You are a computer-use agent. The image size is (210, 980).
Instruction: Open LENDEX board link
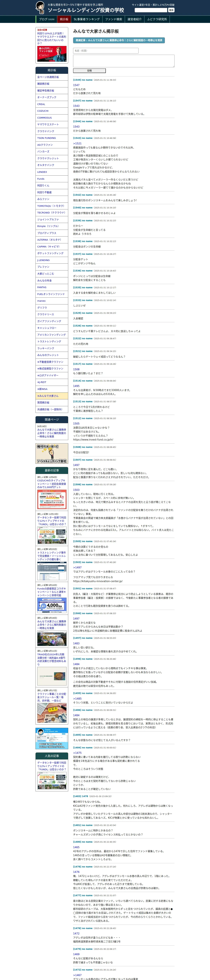tap(52, 172)
